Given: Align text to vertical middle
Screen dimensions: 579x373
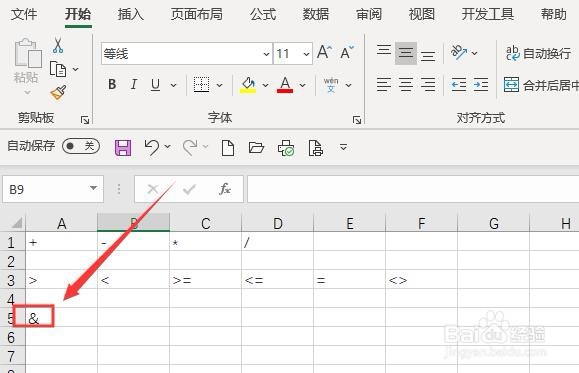Looking at the screenshot, I should pyautogui.click(x=406, y=53).
